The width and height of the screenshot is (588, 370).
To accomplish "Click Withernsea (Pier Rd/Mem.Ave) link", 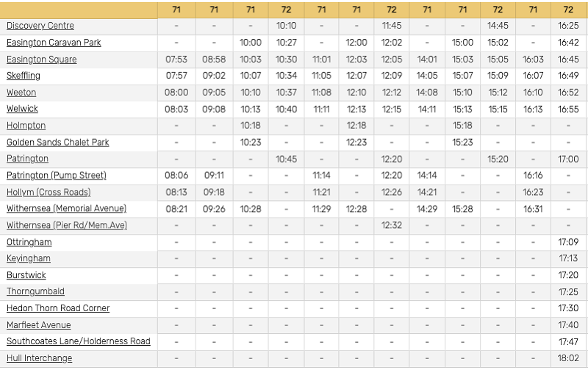I will [66, 225].
